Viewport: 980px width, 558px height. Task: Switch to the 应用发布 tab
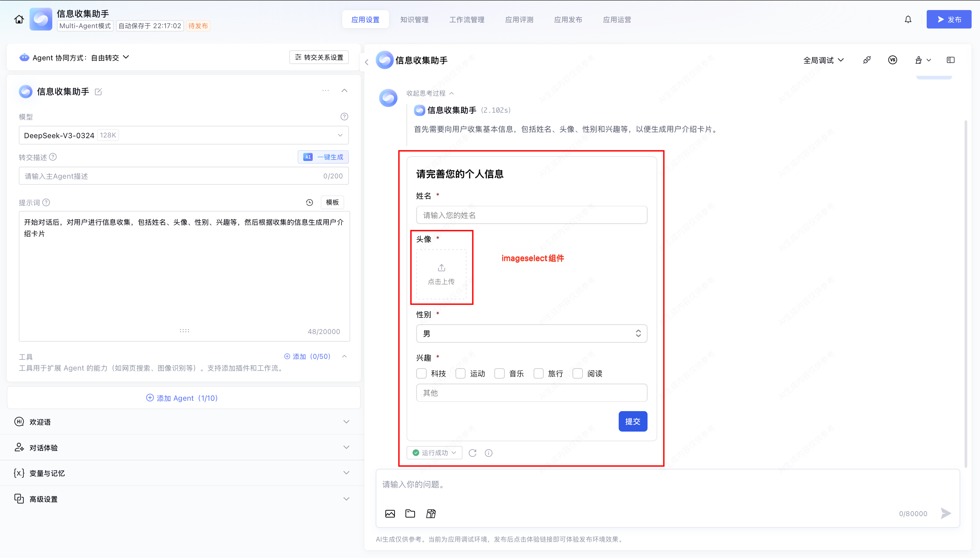[568, 19]
